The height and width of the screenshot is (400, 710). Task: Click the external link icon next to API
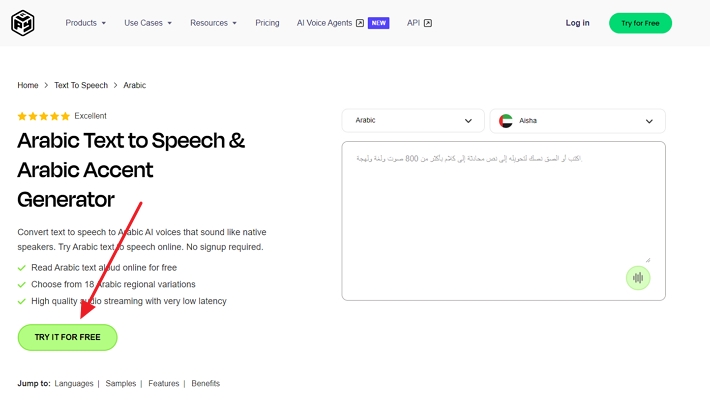[428, 23]
